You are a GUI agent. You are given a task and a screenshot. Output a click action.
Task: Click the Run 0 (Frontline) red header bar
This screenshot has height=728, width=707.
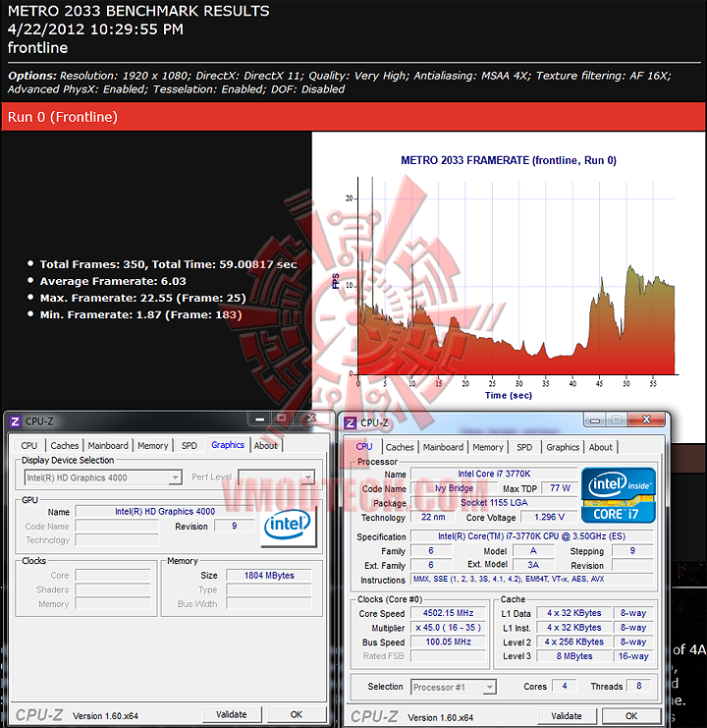[353, 117]
